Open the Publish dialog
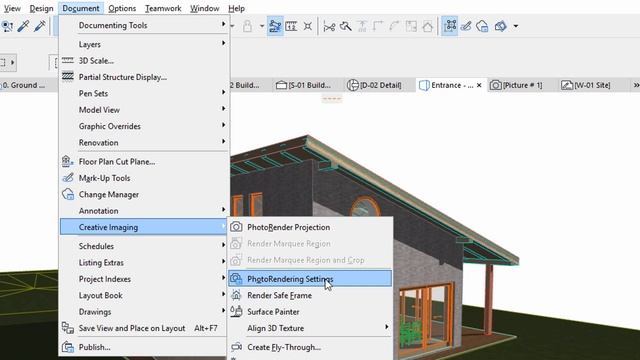The height and width of the screenshot is (360, 640). click(144, 347)
